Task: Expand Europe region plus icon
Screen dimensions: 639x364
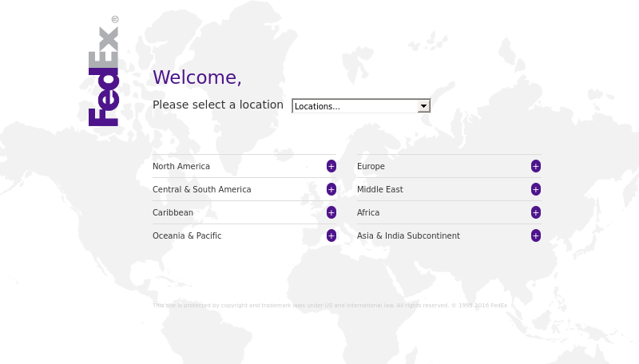Action: (x=536, y=166)
